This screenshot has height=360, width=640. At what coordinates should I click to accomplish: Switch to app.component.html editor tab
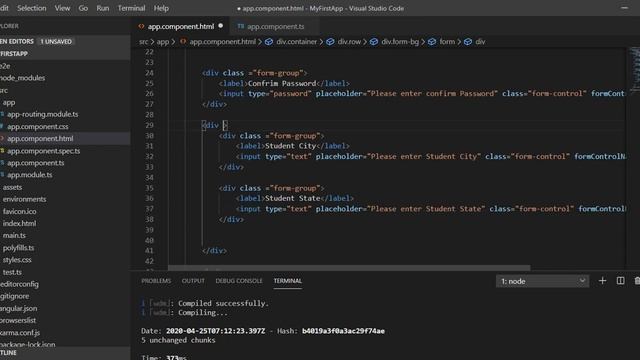(x=181, y=26)
